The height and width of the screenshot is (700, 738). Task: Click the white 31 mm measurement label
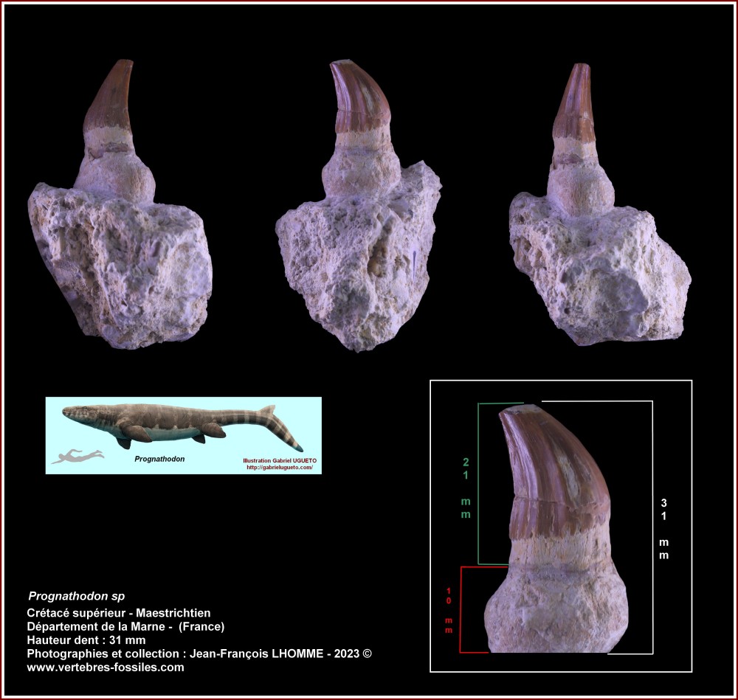coord(663,529)
